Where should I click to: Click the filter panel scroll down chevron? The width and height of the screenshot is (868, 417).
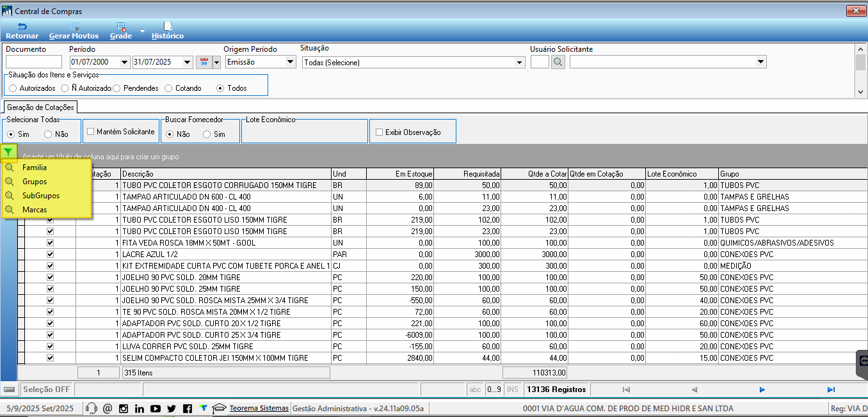[861, 92]
